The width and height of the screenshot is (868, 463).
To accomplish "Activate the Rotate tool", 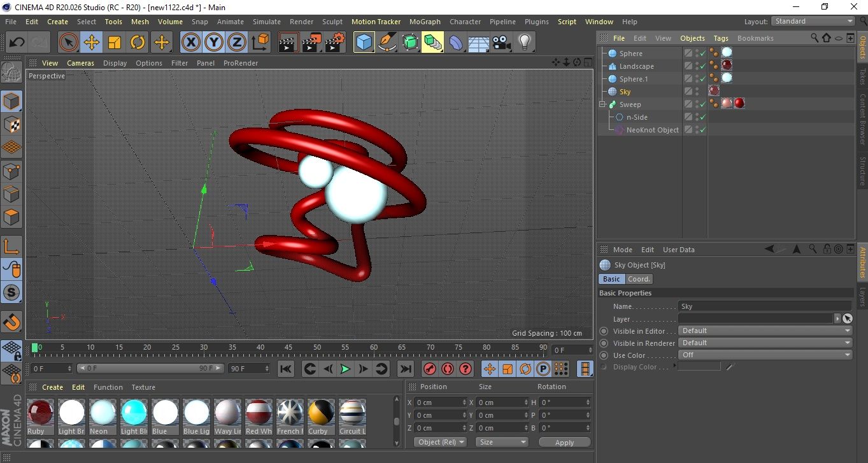I will (138, 43).
